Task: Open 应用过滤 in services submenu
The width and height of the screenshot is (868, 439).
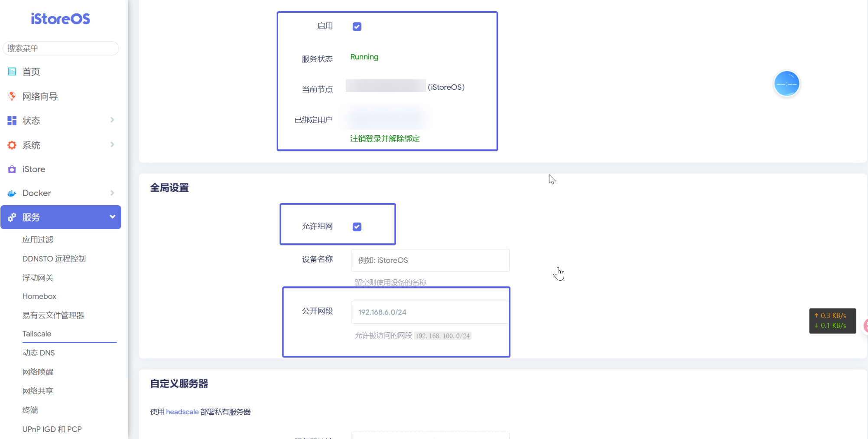Action: click(38, 239)
